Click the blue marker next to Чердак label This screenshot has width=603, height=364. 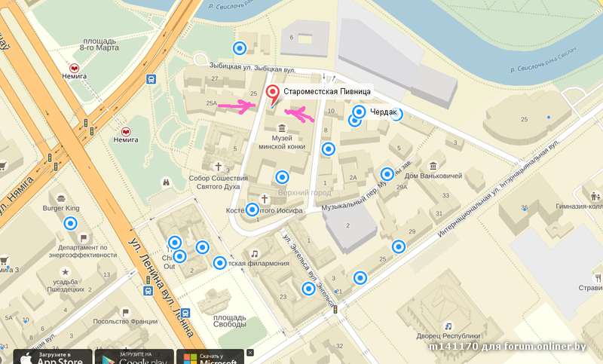(x=359, y=112)
